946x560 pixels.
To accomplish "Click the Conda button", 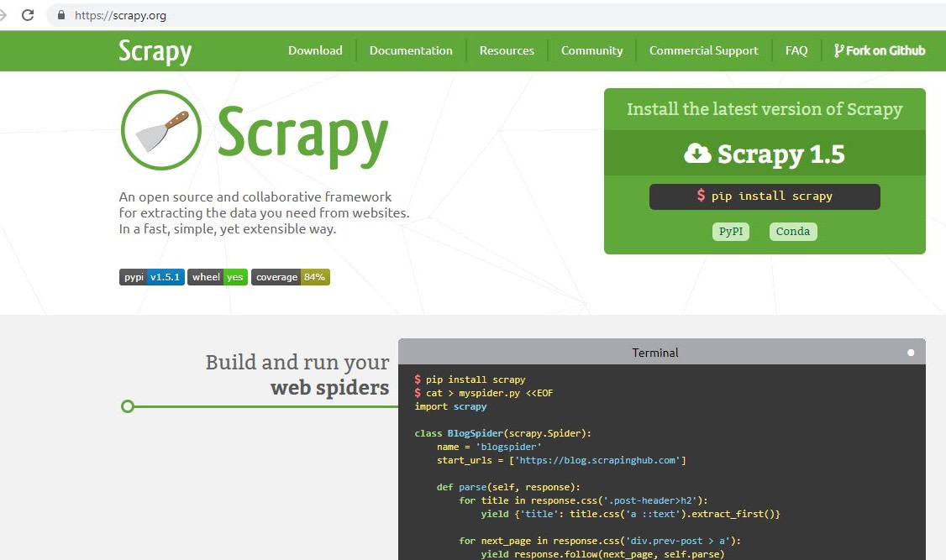I will 792,231.
